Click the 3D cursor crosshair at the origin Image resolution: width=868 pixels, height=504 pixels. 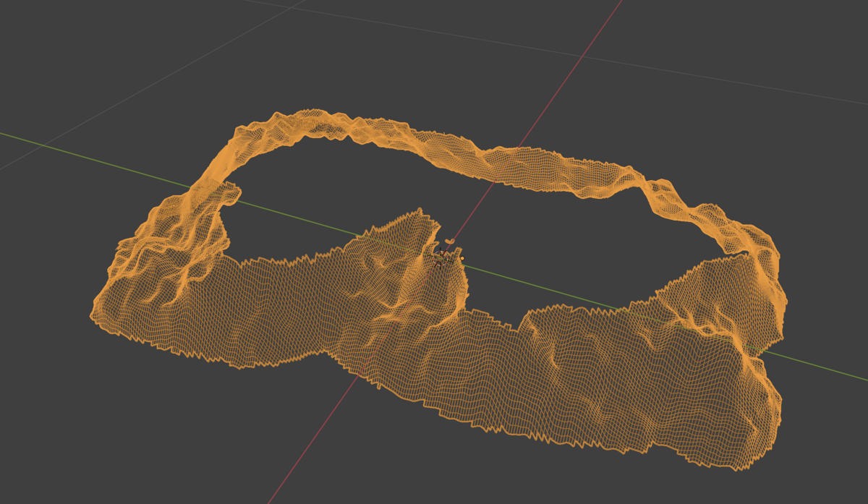tap(441, 258)
